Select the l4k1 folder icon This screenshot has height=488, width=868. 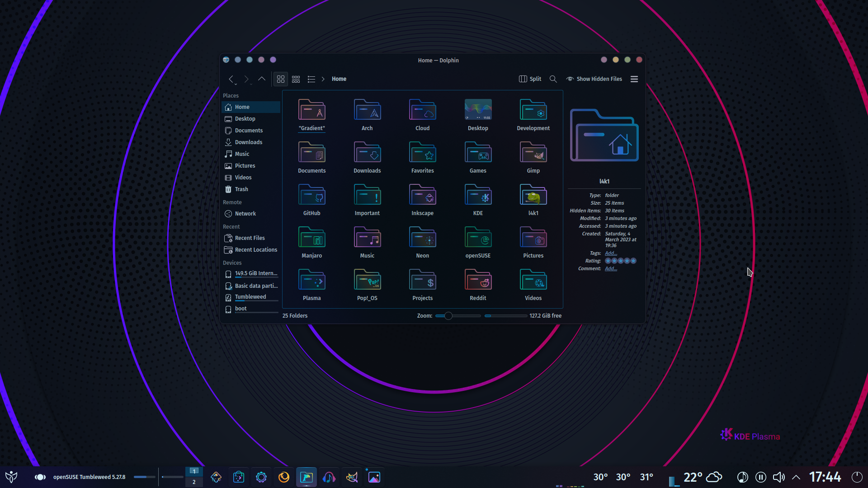pos(533,195)
